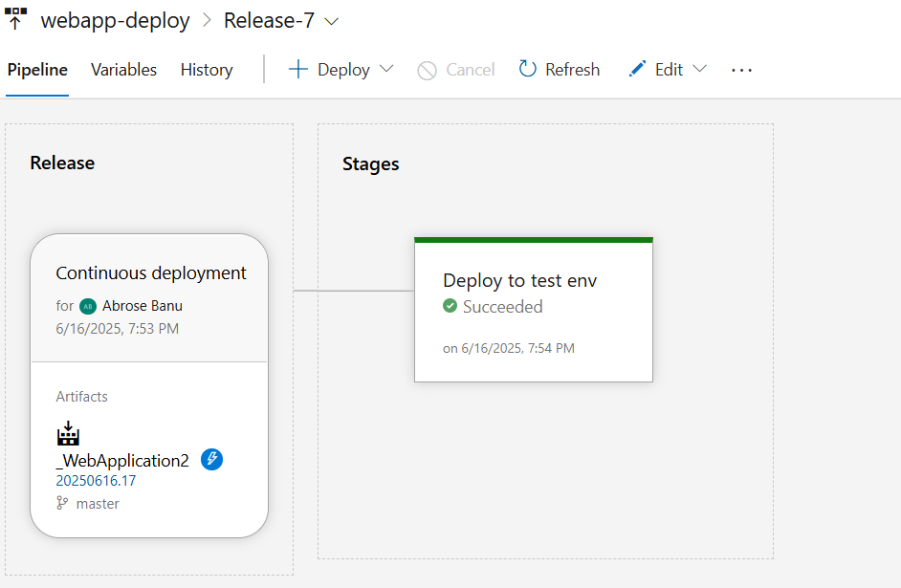
Task: Click the Cancel button
Action: [x=456, y=70]
